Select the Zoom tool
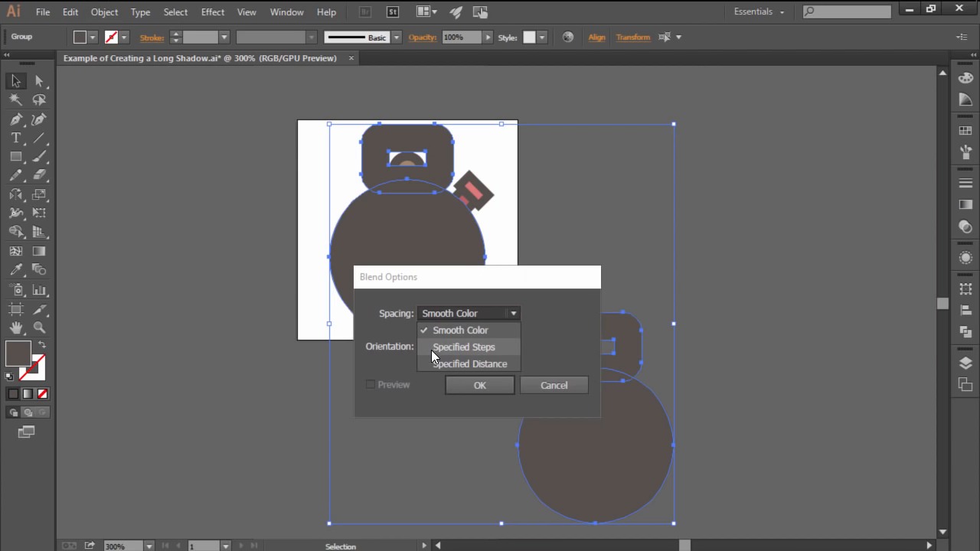The image size is (980, 551). [x=39, y=328]
